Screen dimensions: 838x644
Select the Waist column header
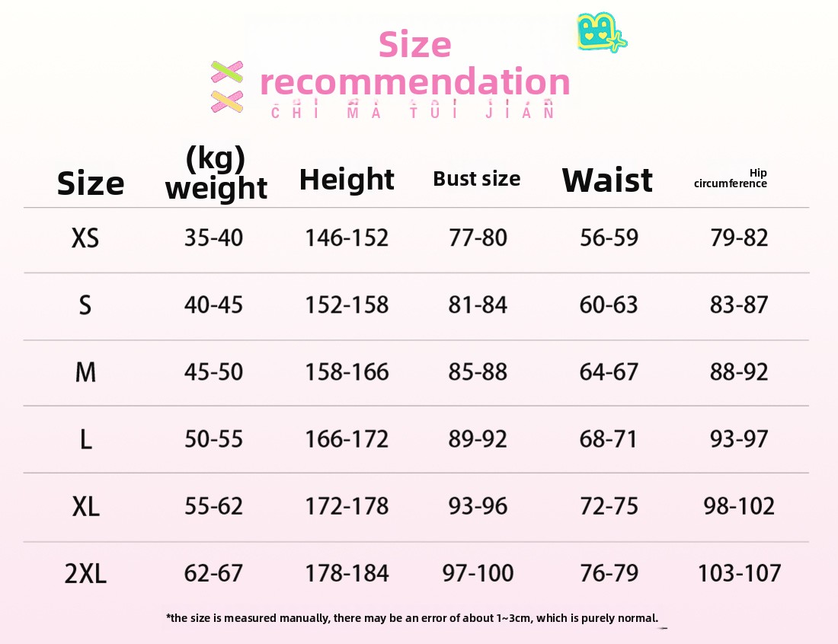pos(607,180)
